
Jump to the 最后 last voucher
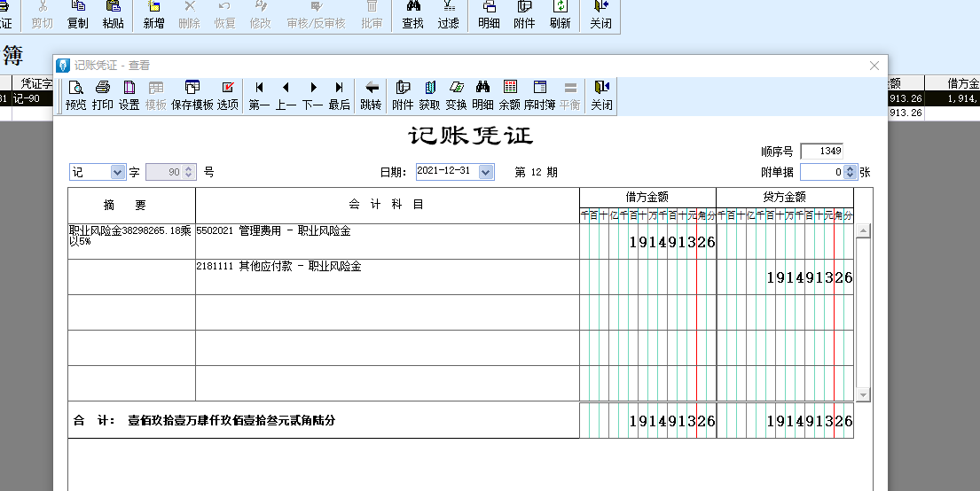click(339, 95)
